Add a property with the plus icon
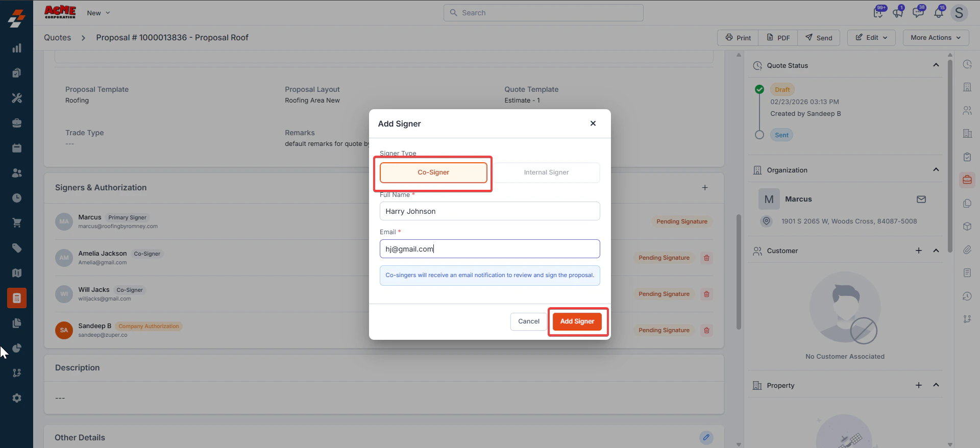980x448 pixels. click(x=919, y=385)
